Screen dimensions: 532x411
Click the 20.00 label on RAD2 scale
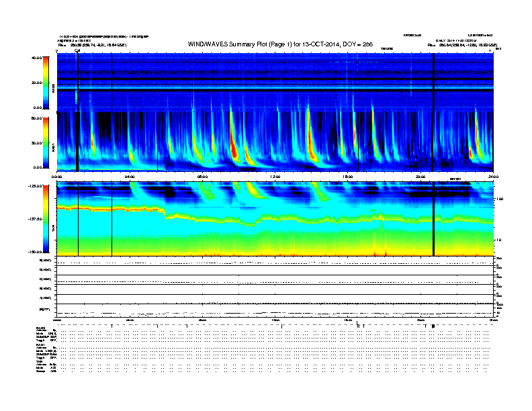36,83
